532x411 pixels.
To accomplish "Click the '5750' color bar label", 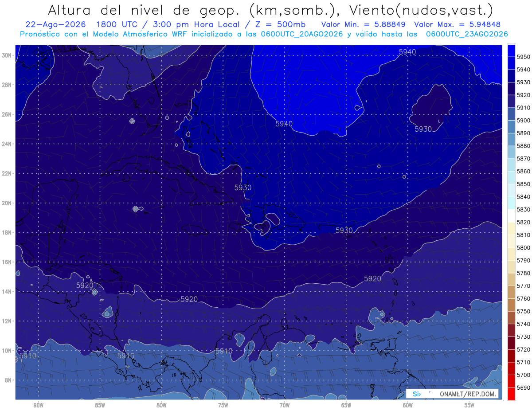I will pyautogui.click(x=523, y=311).
